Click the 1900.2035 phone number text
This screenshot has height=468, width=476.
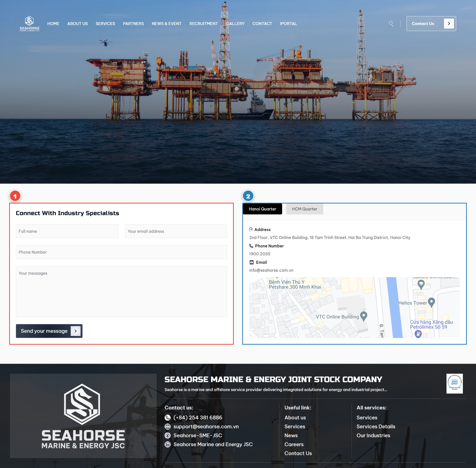point(260,254)
